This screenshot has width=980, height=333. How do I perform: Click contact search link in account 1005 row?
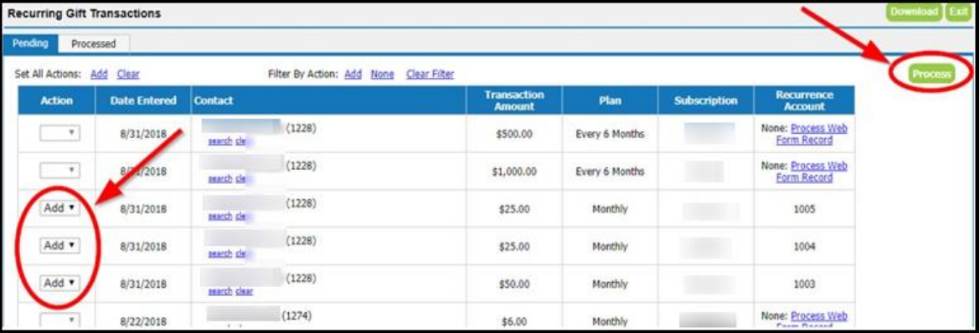tap(220, 216)
